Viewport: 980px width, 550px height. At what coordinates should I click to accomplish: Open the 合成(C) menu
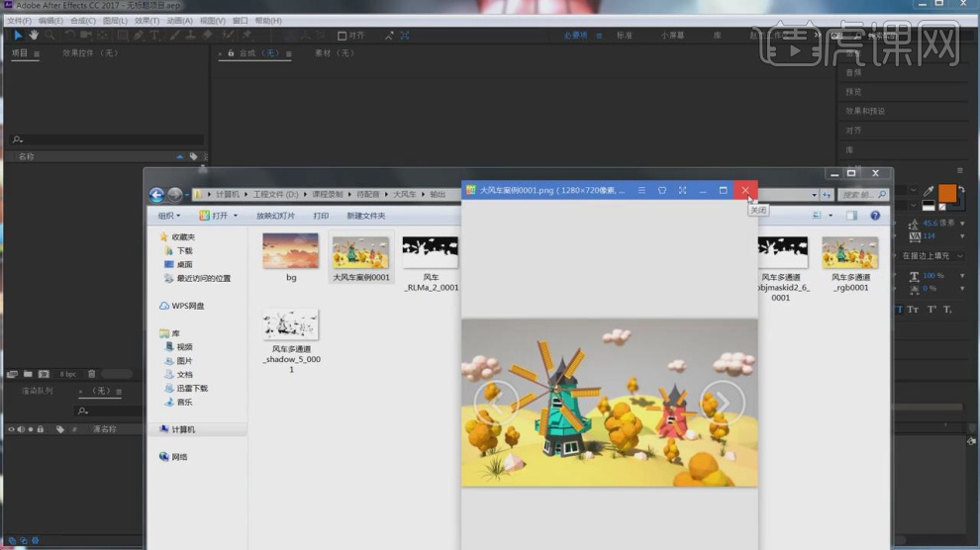coord(82,21)
